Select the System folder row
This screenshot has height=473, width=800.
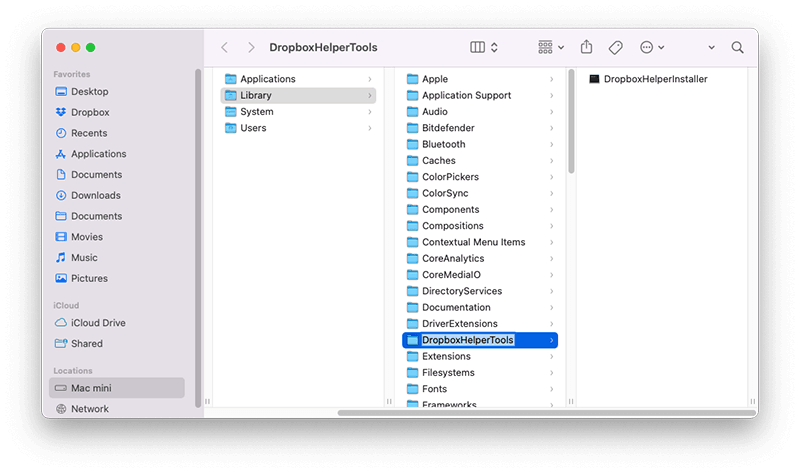(298, 112)
